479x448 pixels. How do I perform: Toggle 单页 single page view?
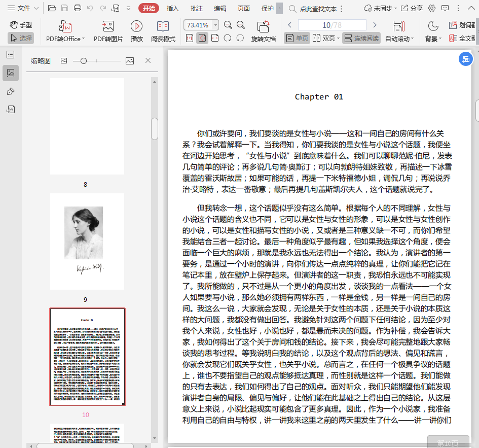point(297,38)
